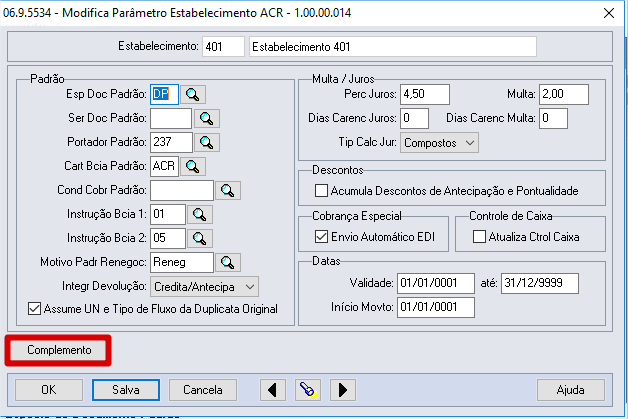Image resolution: width=628 pixels, height=419 pixels.
Task: Click the Perc Juros field 4,50
Action: click(x=425, y=95)
